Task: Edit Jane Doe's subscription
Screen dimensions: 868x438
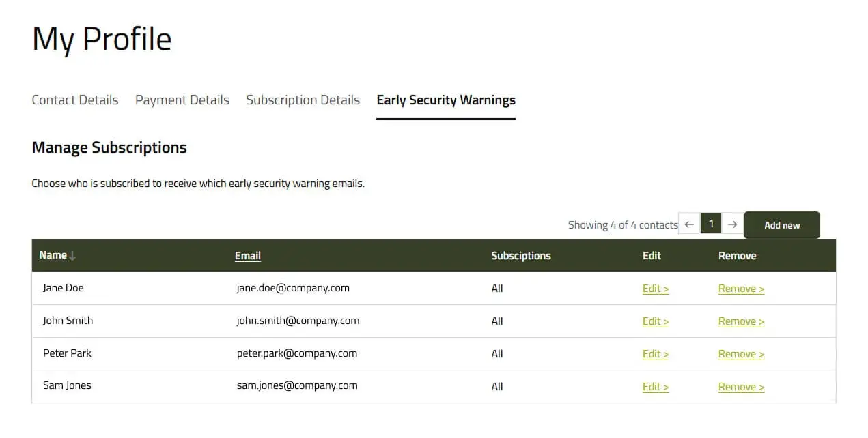Action: click(x=656, y=289)
